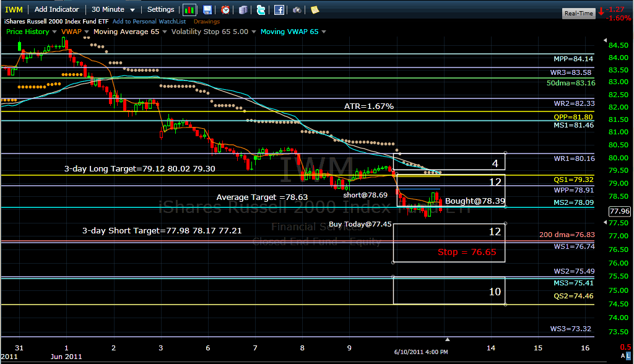
Task: Click the -1.60% percent change value
Action: [619, 18]
